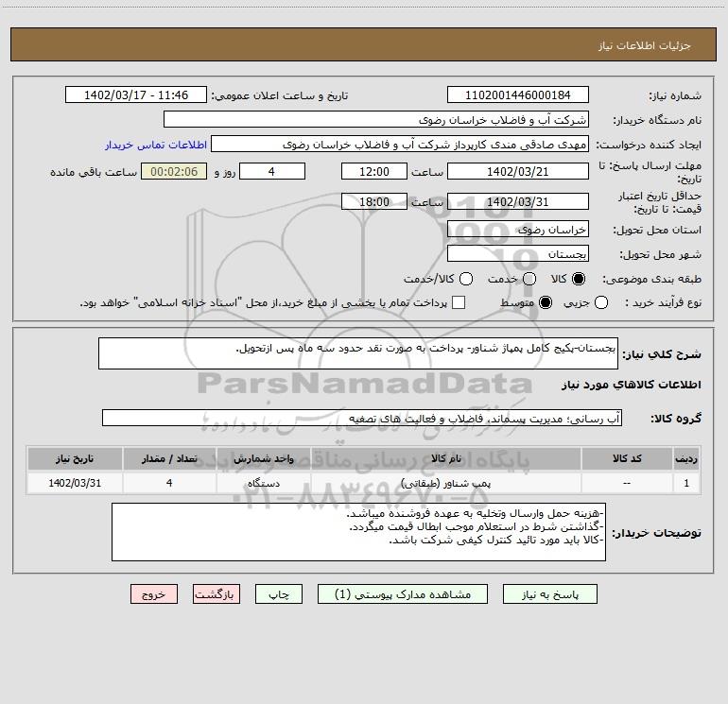Choose the جزیی purchase type radio
The height and width of the screenshot is (704, 728).
tap(600, 302)
